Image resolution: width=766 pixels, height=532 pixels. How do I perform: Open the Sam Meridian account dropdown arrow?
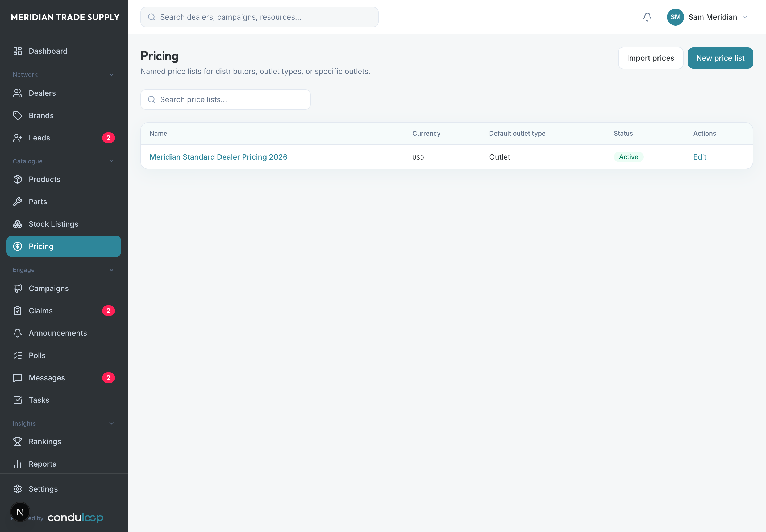click(x=745, y=17)
